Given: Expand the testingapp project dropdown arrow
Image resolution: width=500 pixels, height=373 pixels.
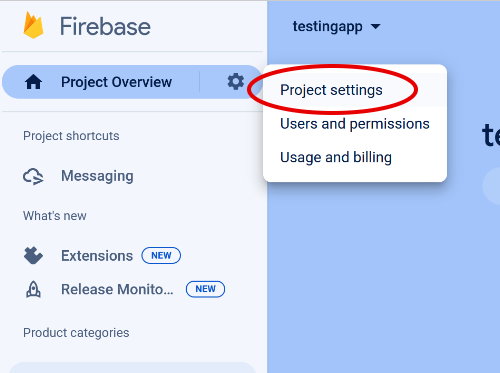Looking at the screenshot, I should point(376,26).
